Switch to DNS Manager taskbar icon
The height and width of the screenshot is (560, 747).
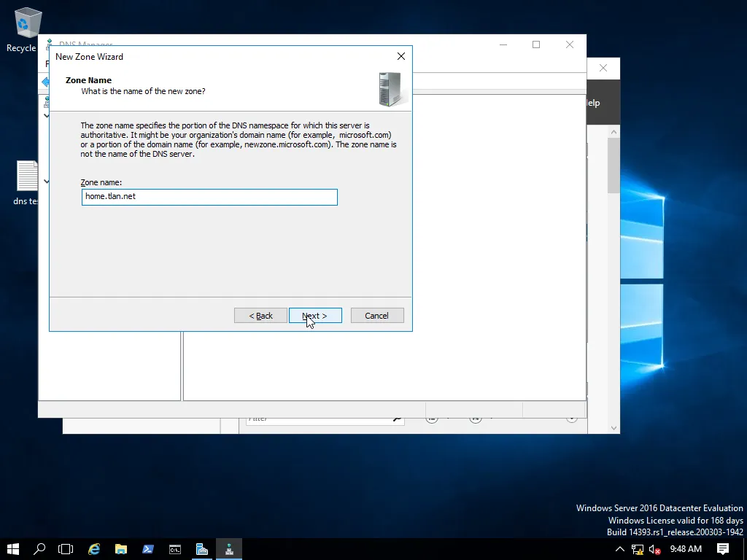229,549
